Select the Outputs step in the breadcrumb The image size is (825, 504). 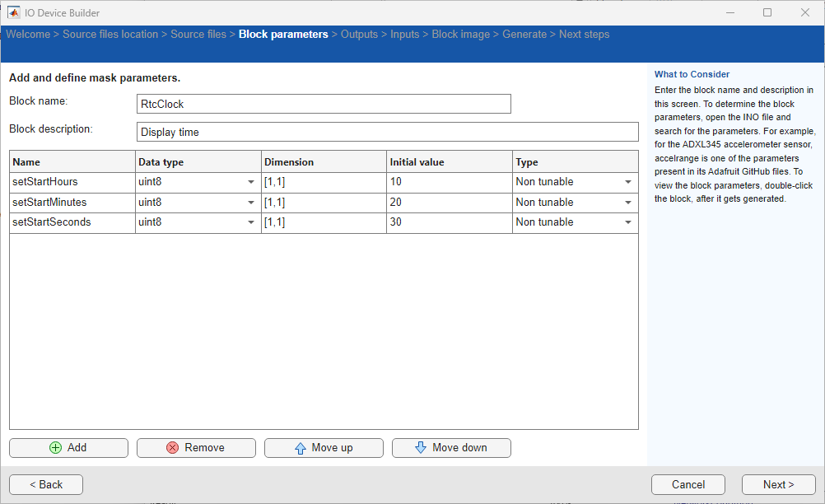[359, 34]
